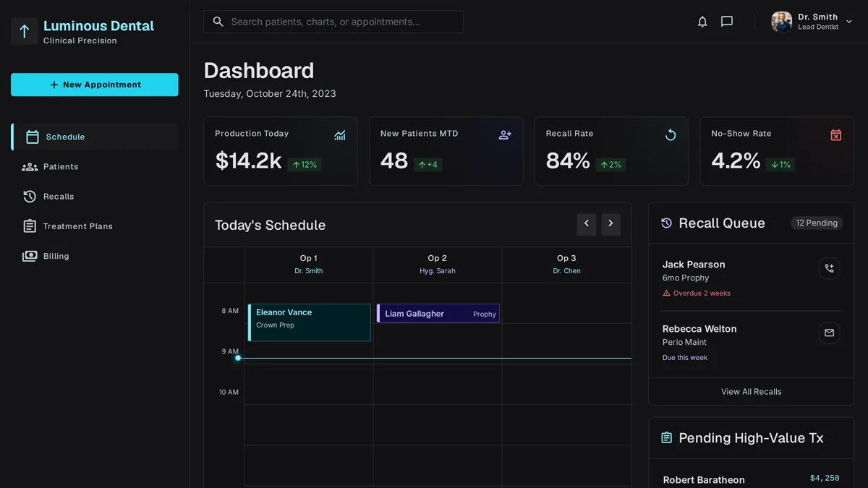Expand the Dr. Smith account dropdown chevron

click(x=849, y=22)
